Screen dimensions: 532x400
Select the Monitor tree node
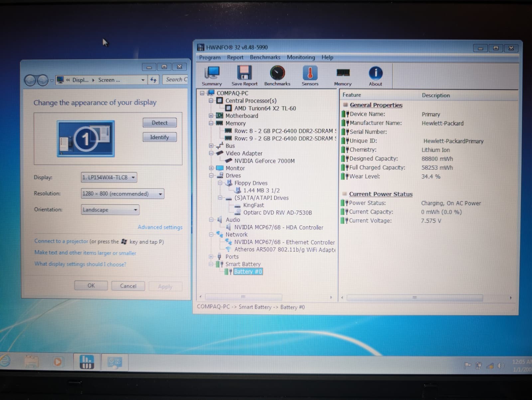(x=235, y=168)
